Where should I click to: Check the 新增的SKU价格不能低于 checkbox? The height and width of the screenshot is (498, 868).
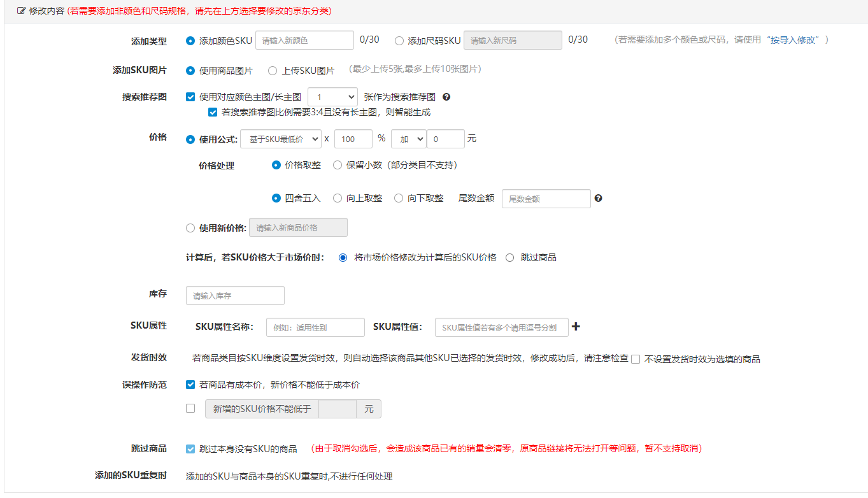tap(190, 408)
